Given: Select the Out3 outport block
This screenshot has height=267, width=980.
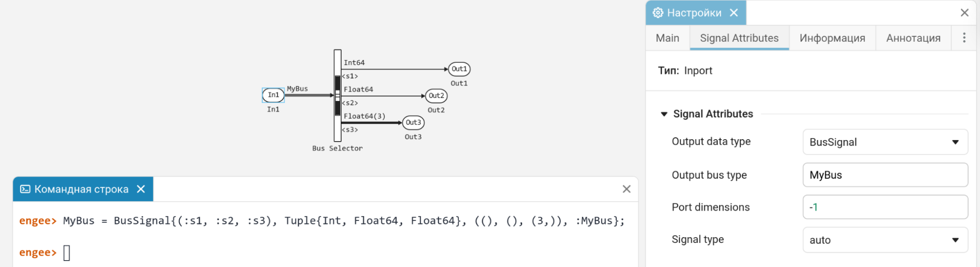Looking at the screenshot, I should coord(413,122).
